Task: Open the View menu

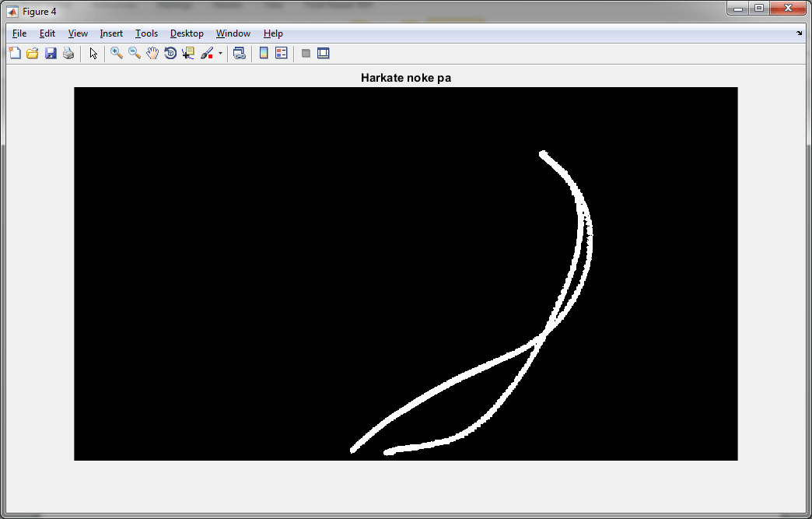Action: point(78,33)
